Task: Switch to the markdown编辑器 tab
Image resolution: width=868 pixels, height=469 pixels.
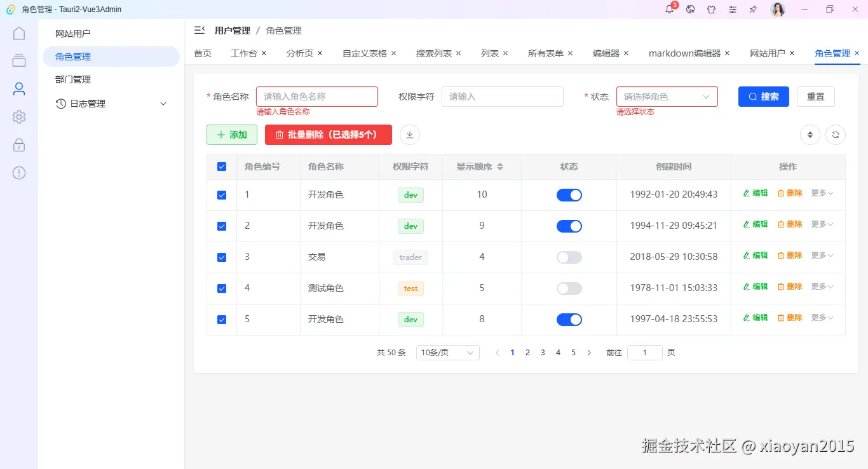Action: click(684, 53)
